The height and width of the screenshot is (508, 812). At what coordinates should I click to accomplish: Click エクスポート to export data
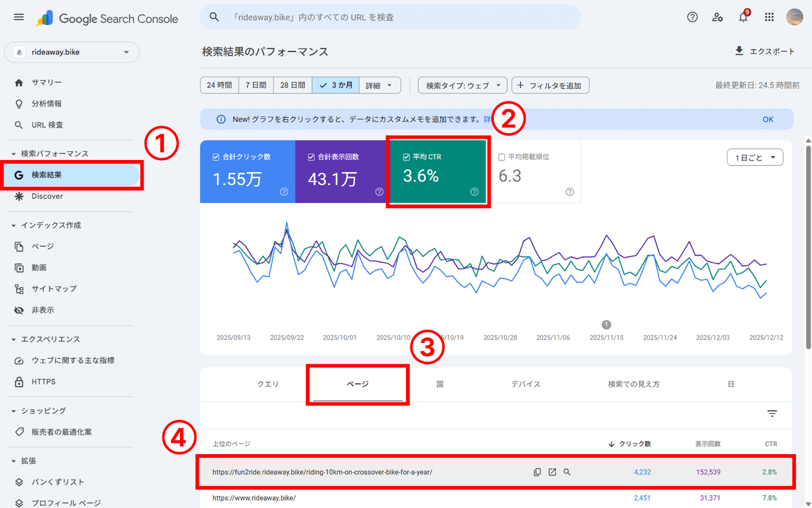point(765,51)
